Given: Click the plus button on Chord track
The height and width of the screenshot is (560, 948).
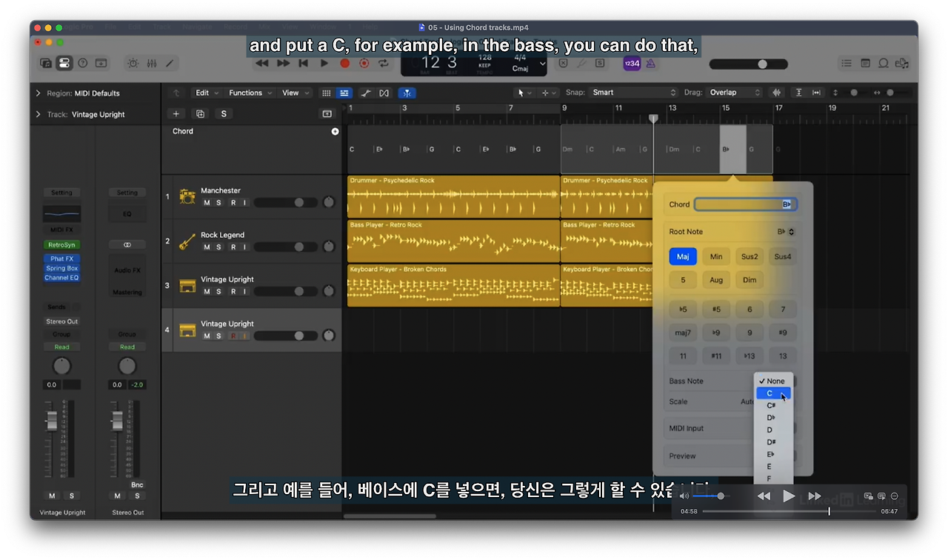Looking at the screenshot, I should pos(335,131).
